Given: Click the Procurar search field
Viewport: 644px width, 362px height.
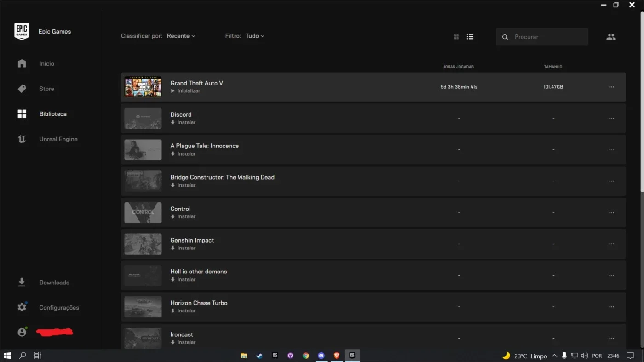Looking at the screenshot, I should pyautogui.click(x=542, y=37).
